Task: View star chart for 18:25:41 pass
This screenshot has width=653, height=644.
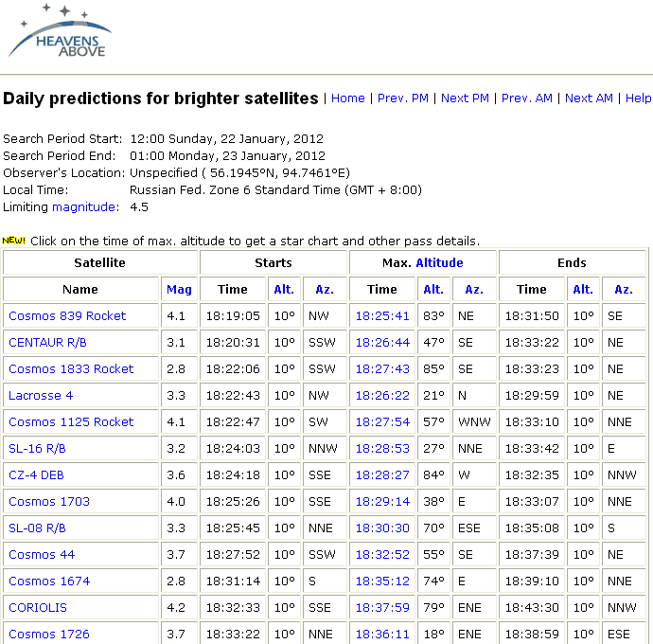Action: [382, 316]
